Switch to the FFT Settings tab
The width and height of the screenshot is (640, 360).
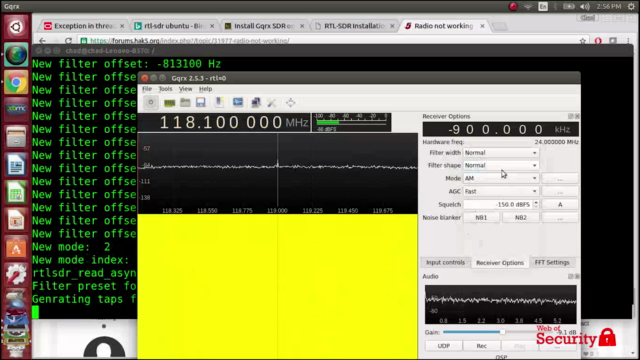[552, 262]
